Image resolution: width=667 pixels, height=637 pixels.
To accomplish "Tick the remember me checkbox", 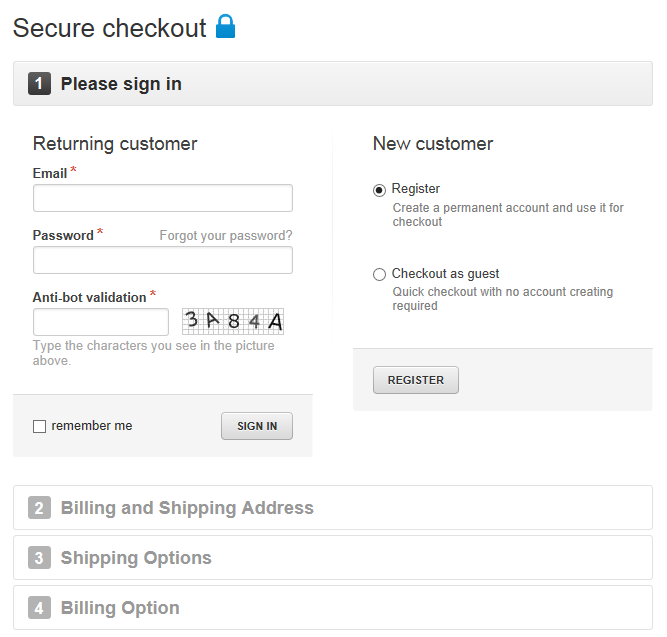I will click(40, 426).
